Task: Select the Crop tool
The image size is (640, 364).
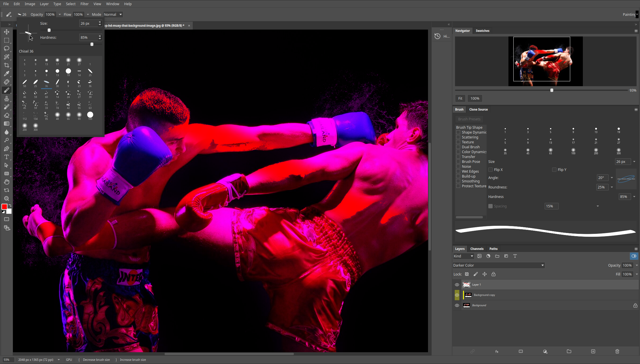Action: pos(7,65)
